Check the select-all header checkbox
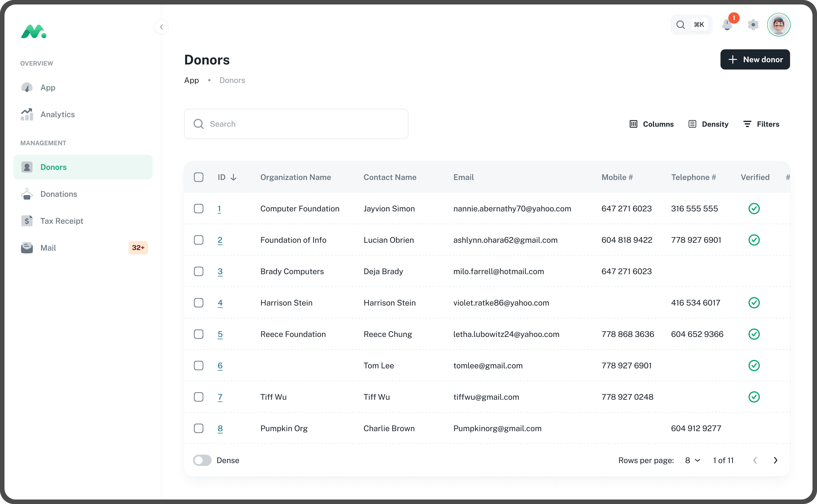Screen dimensions: 817x504 tap(198, 177)
